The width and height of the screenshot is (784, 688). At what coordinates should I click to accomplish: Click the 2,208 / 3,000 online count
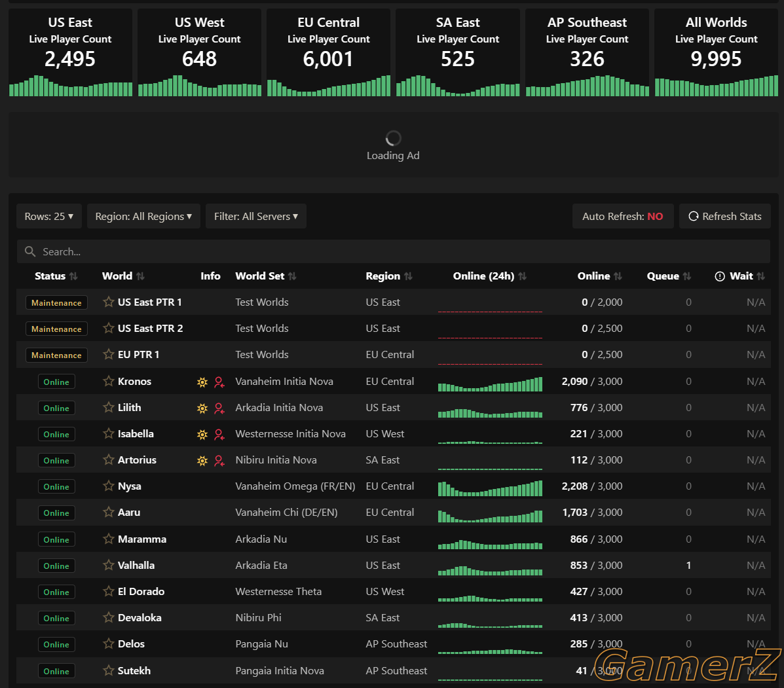coord(592,486)
